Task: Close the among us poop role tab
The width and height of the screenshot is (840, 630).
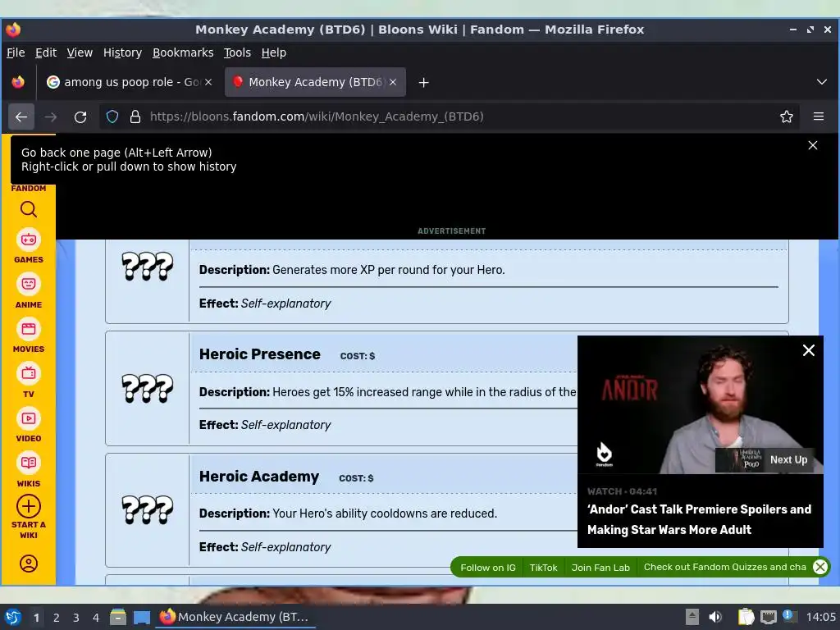Action: point(208,82)
